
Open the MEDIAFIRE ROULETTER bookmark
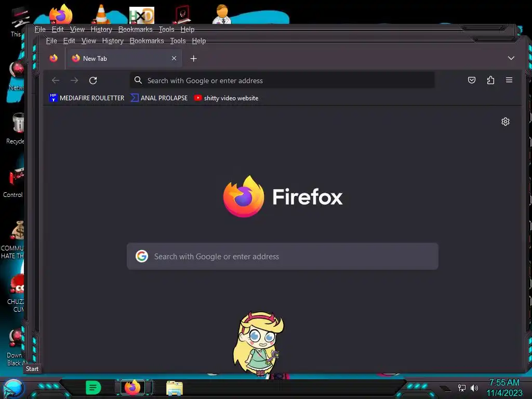click(x=87, y=98)
